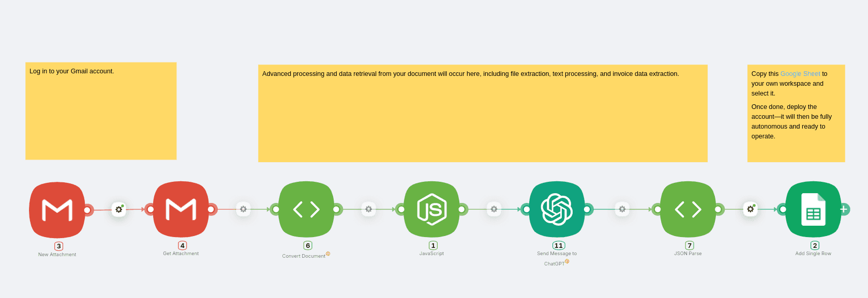Click gear between New Attachment and Get Attachment
The height and width of the screenshot is (298, 868).
pos(119,209)
